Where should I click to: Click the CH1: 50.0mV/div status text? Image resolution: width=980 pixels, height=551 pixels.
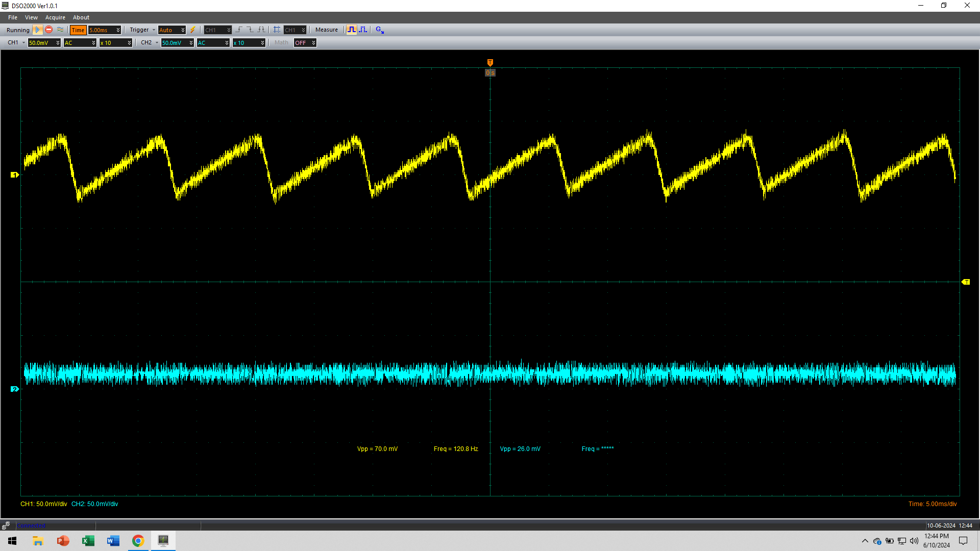point(44,504)
